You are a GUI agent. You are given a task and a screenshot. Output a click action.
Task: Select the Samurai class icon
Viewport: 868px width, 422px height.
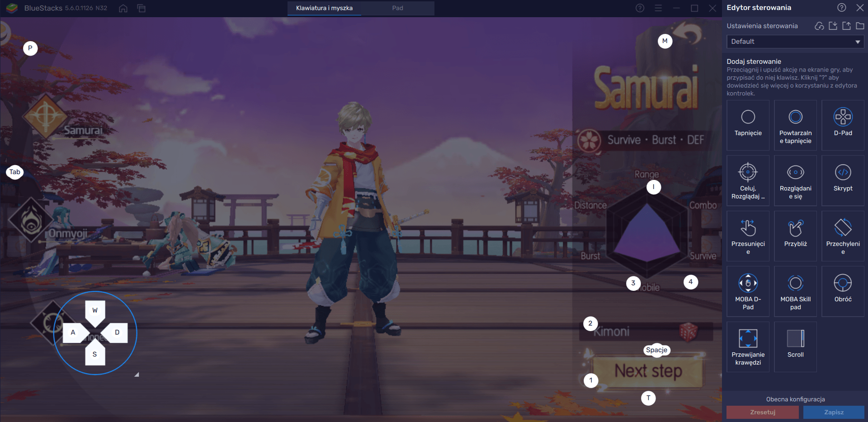(x=46, y=116)
